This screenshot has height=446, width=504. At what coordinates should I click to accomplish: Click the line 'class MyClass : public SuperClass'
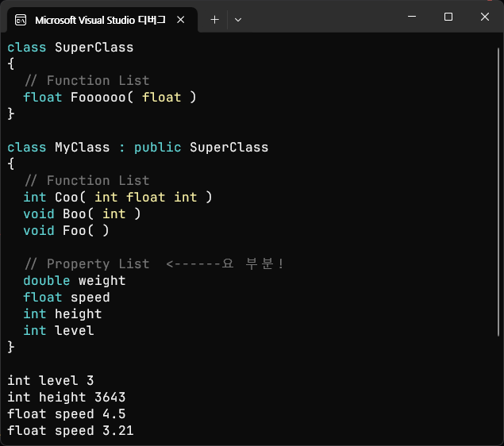[x=137, y=148]
